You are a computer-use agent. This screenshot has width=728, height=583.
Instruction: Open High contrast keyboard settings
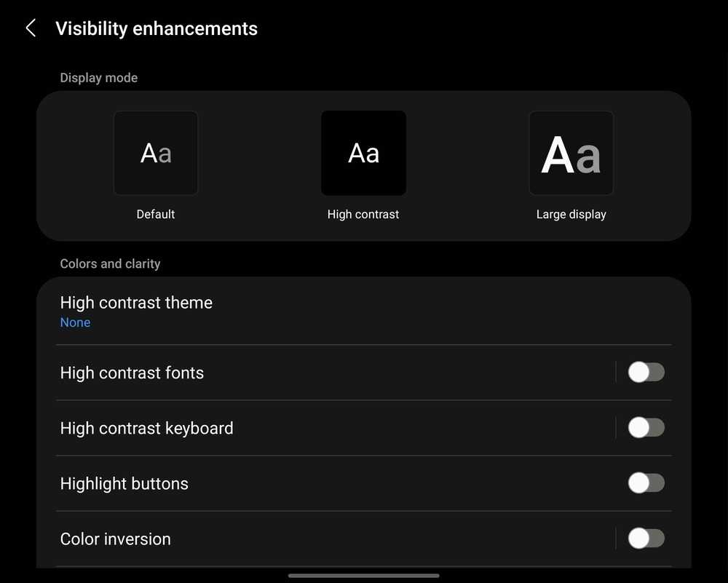(146, 428)
